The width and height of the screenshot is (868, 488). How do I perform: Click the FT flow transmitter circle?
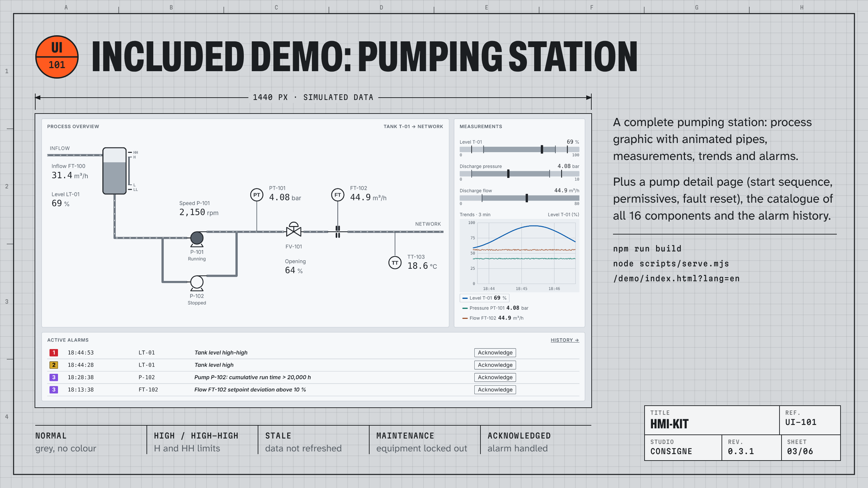click(x=338, y=195)
